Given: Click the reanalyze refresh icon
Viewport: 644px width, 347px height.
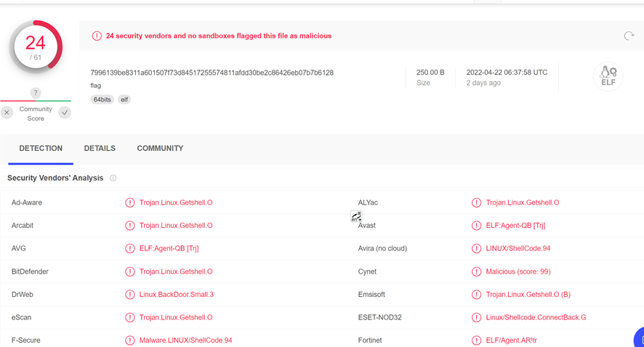Looking at the screenshot, I should [x=629, y=36].
